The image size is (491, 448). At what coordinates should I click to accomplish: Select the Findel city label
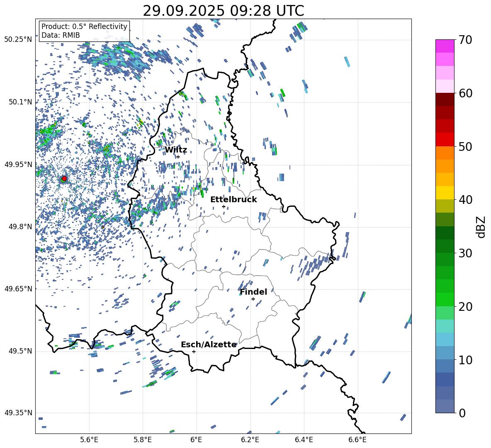(253, 292)
